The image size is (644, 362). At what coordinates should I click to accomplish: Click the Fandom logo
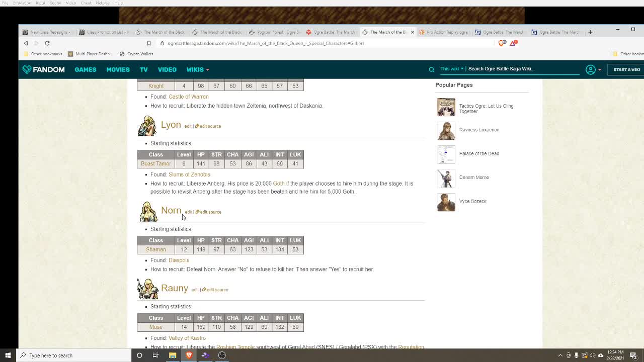43,69
